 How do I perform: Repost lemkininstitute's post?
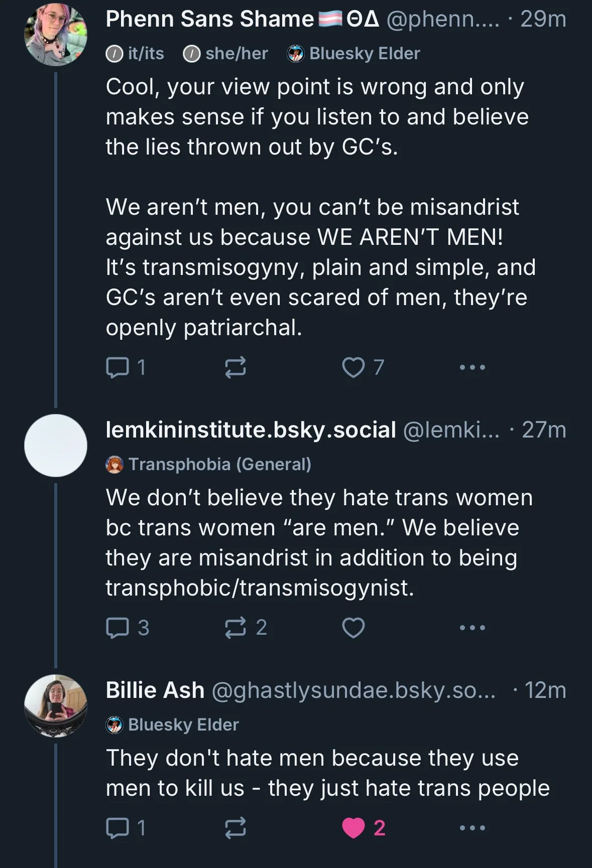pyautogui.click(x=235, y=628)
